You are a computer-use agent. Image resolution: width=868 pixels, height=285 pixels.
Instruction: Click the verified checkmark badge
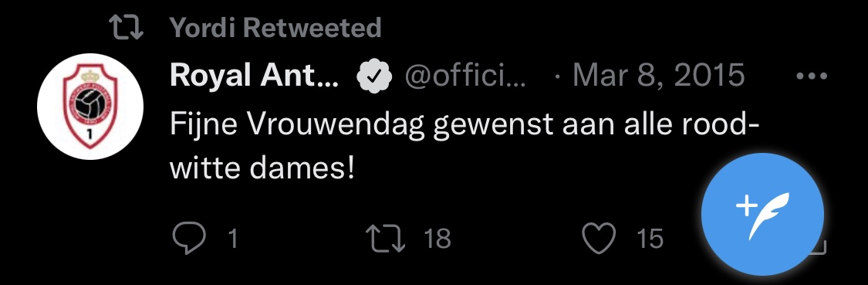(x=373, y=76)
